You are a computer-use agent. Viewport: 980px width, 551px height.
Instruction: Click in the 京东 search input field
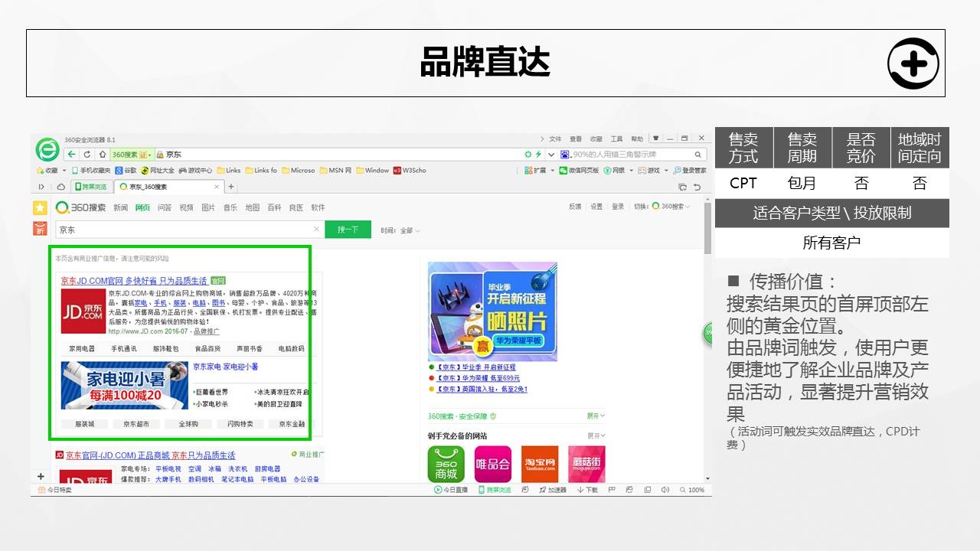(x=184, y=230)
